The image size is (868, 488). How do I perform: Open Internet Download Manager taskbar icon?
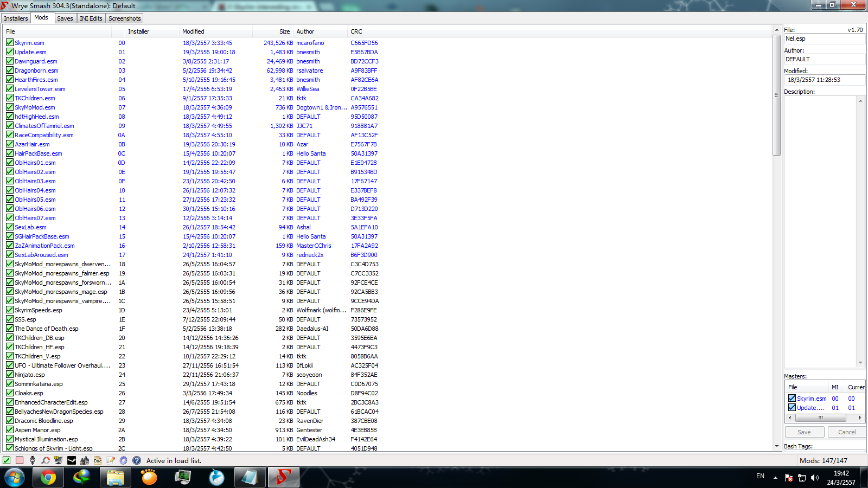pos(82,478)
